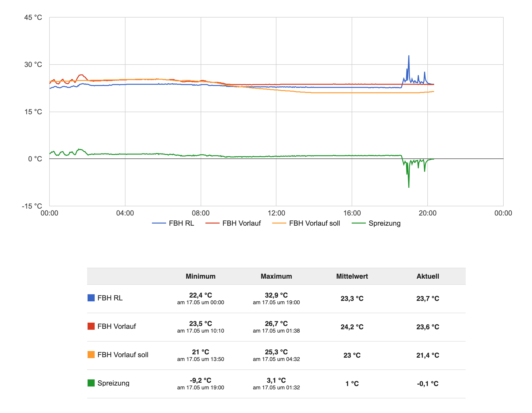Select the Mittelwert column header
The width and height of the screenshot is (532, 413).
pyautogui.click(x=352, y=276)
